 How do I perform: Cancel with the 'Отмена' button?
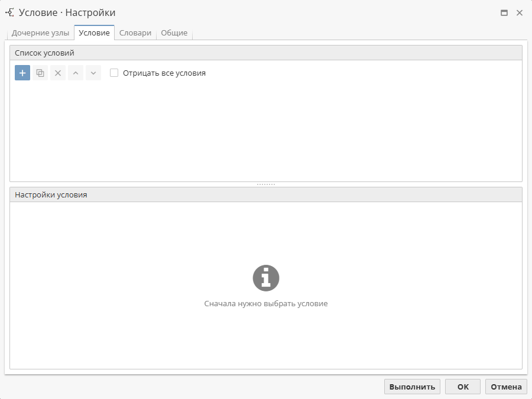pos(506,387)
